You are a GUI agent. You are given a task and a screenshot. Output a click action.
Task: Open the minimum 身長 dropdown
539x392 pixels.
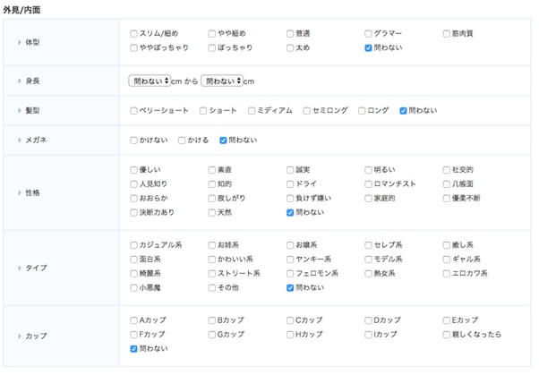[150, 81]
